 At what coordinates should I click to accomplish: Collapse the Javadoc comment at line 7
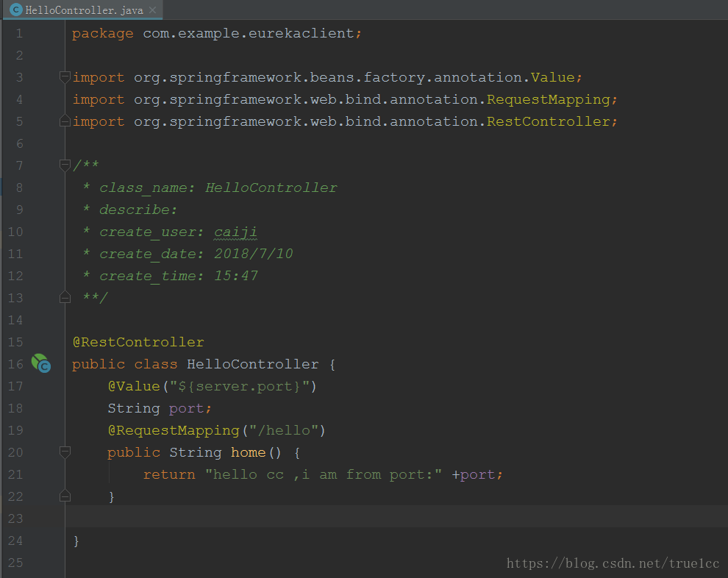[x=65, y=165]
